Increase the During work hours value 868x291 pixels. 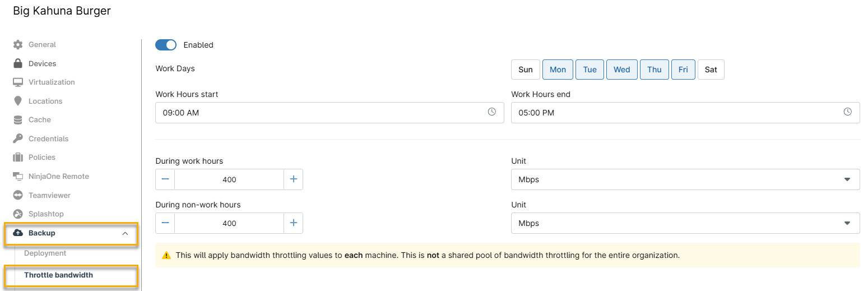(x=293, y=179)
